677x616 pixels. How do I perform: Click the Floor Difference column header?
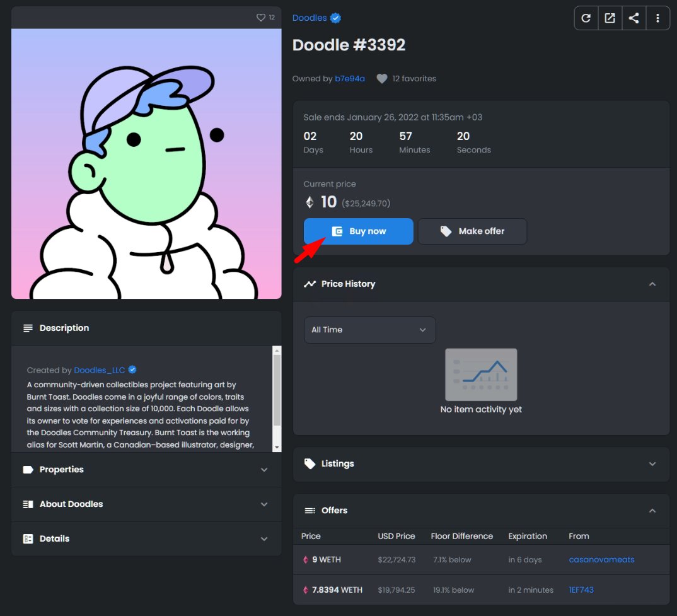click(x=461, y=536)
